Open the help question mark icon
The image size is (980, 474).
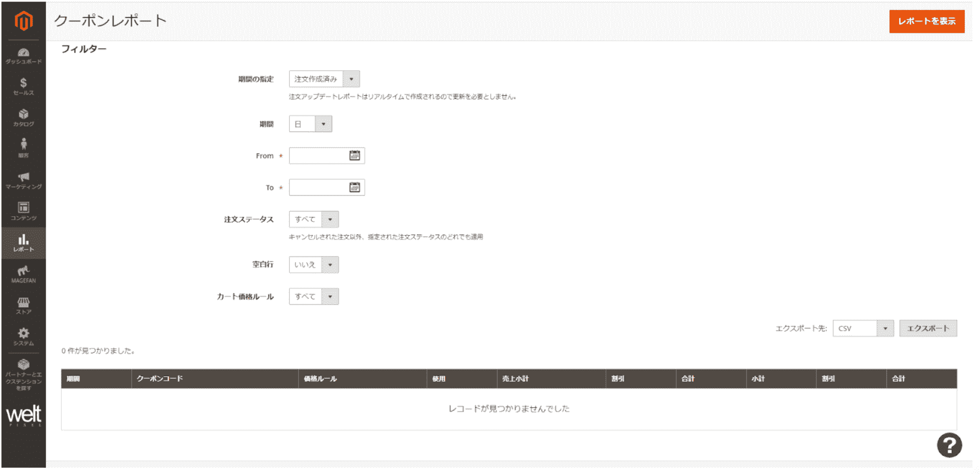point(951,445)
